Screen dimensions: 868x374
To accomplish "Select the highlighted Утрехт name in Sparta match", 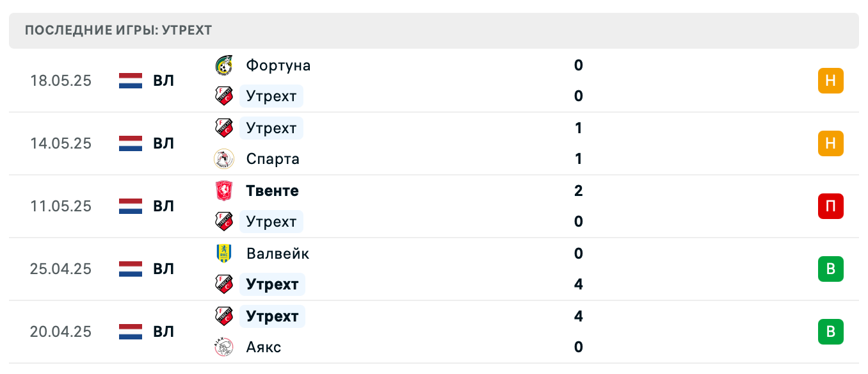I will 271,128.
